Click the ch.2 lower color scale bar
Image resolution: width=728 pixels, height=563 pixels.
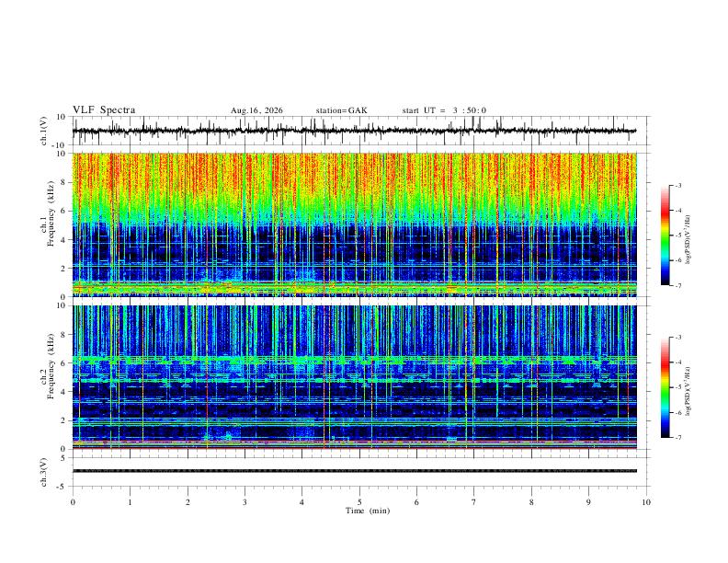coord(665,387)
